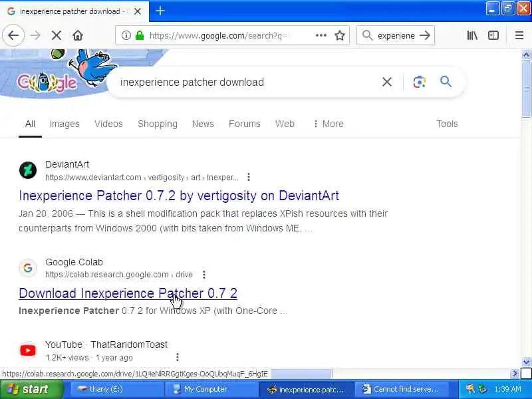This screenshot has height=399, width=532.
Task: Focus the browser search box containing experiene
Action: [x=396, y=35]
